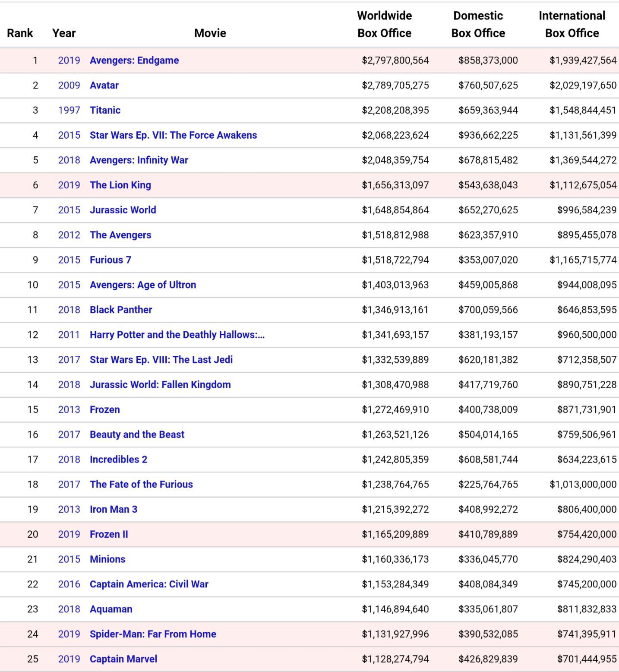Screen dimensions: 619x672
Task: Open The Lion King movie link
Action: tap(120, 185)
